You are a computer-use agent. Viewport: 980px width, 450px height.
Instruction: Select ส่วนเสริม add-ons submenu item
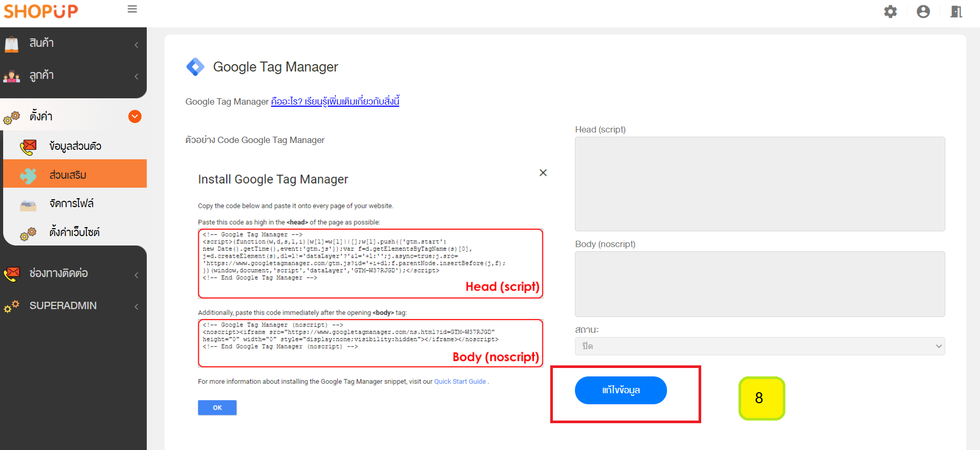coord(75,174)
